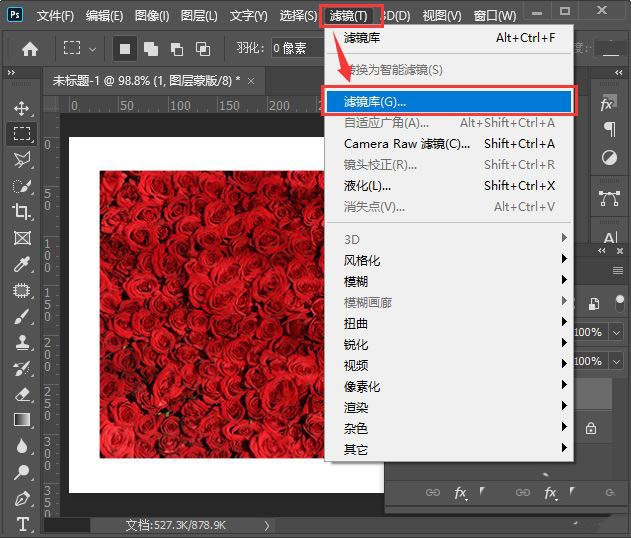Choose the Eyedropper tool
The width and height of the screenshot is (631, 539).
click(22, 264)
